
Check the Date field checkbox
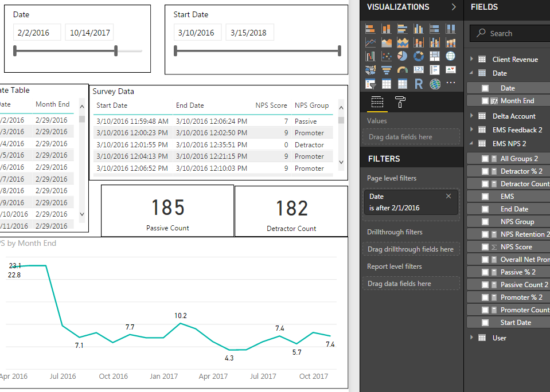point(485,88)
